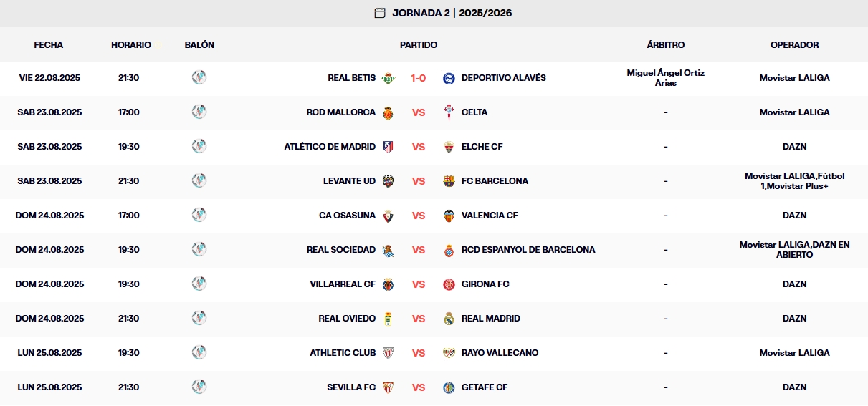The width and height of the screenshot is (868, 406).
Task: Click the Villarreal CF club crest
Action: pos(388,284)
